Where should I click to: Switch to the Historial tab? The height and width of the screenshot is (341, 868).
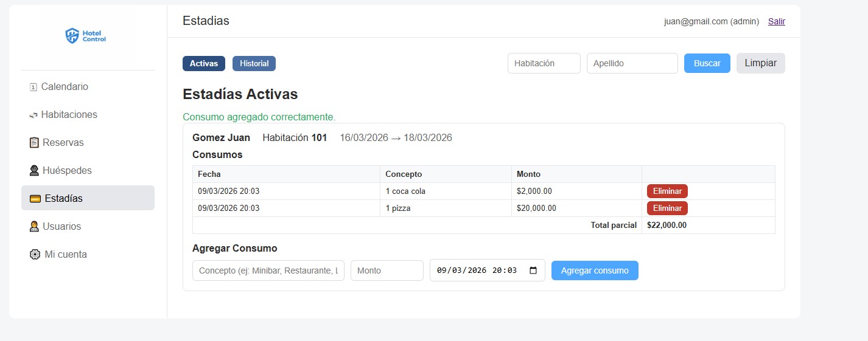[254, 63]
